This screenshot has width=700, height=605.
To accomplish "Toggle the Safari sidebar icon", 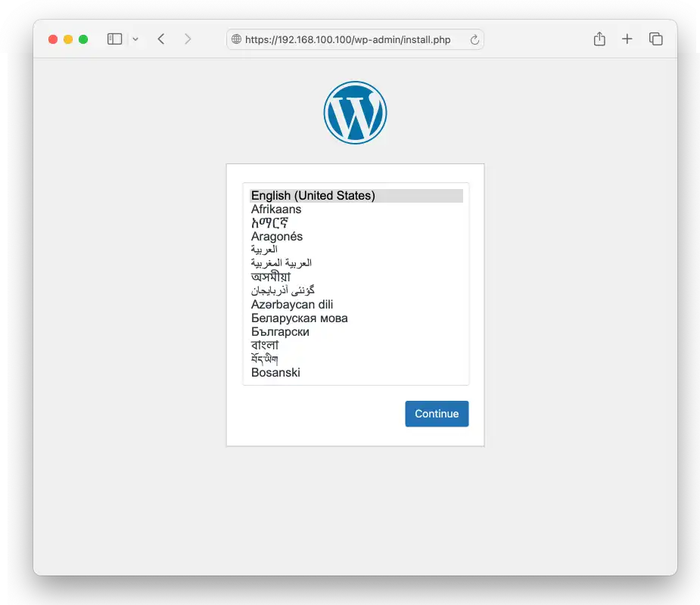I will [114, 39].
